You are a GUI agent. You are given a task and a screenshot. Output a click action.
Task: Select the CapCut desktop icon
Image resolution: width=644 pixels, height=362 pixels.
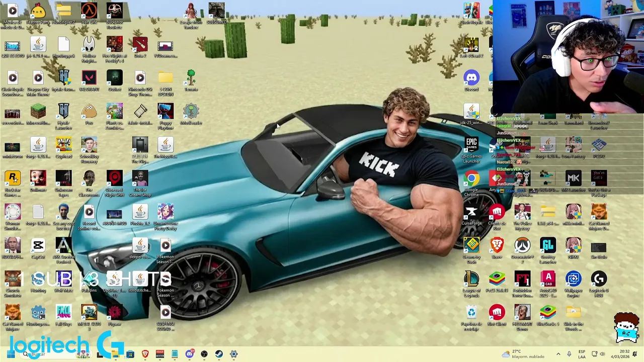click(x=38, y=248)
